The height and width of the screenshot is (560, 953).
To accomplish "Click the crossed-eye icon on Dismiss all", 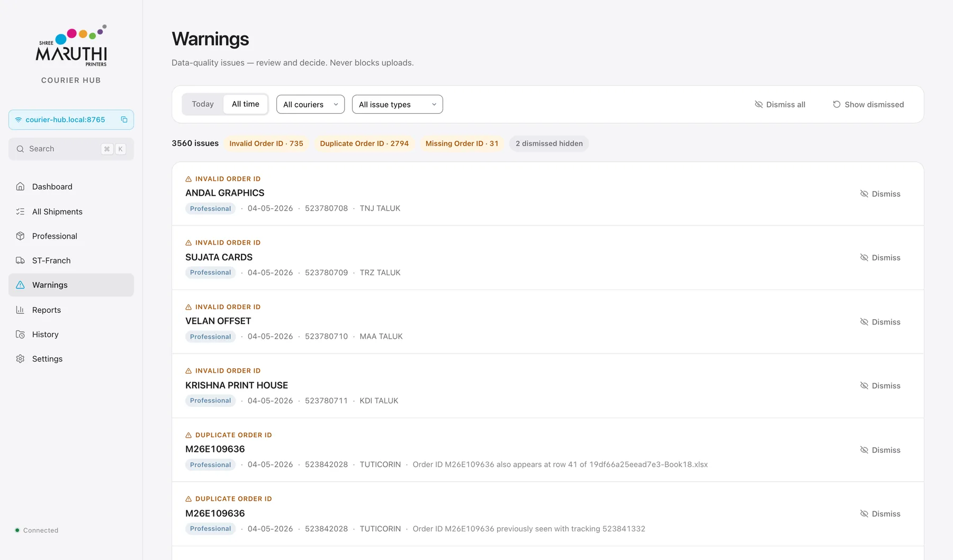I will (x=759, y=104).
